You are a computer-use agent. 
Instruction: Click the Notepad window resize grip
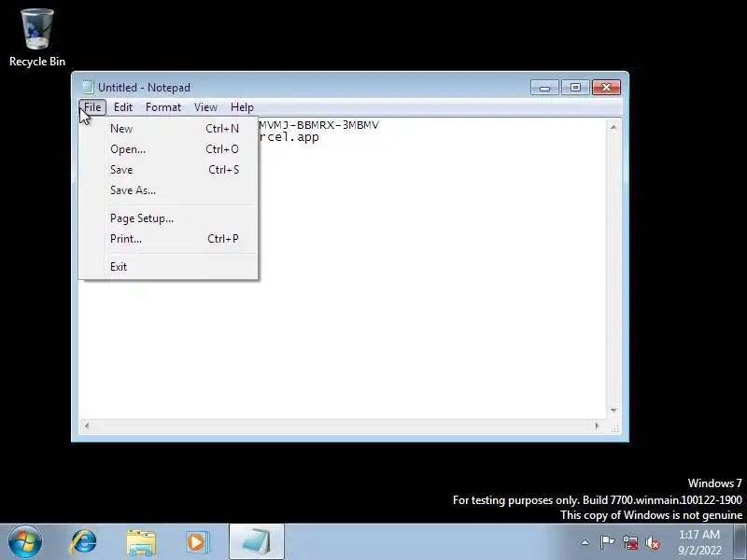[614, 428]
